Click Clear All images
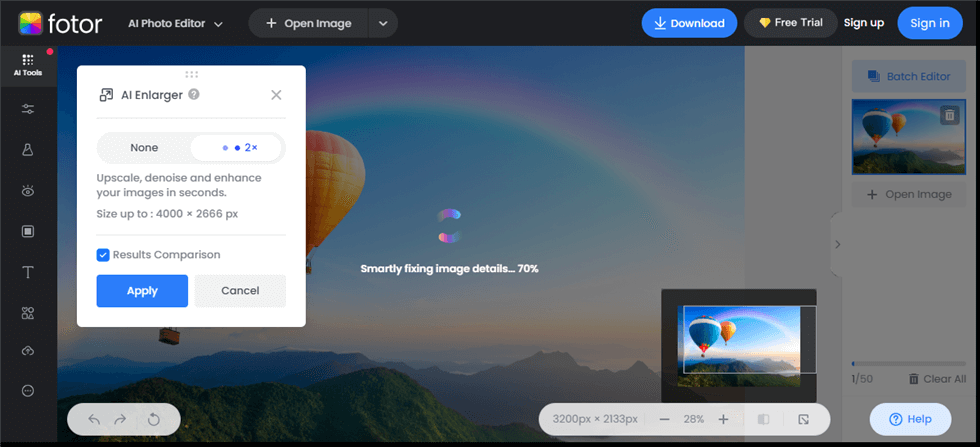This screenshot has width=980, height=447. (937, 379)
